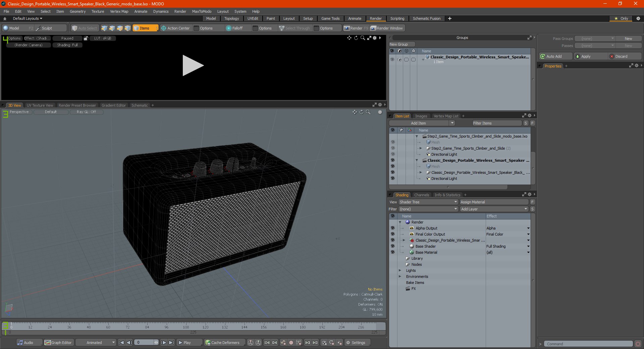
Task: Open the Add Layer dropdown
Action: click(x=494, y=209)
